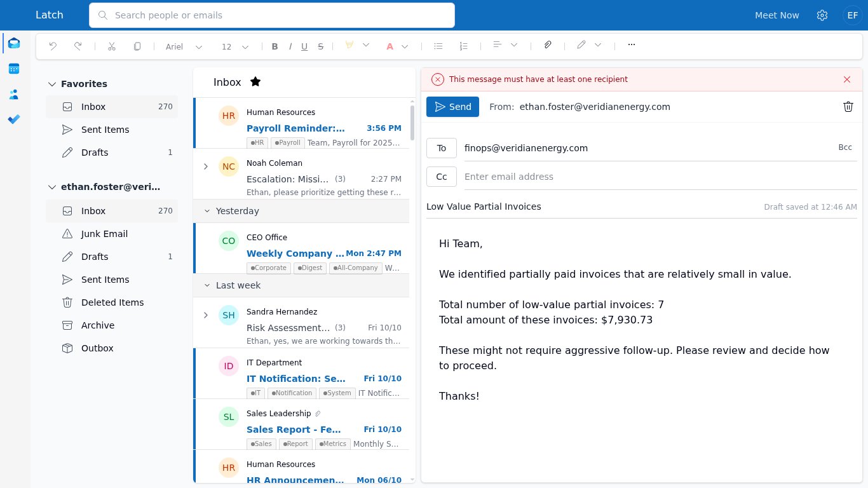The height and width of the screenshot is (488, 868).
Task: Click the undo icon in toolbar
Action: click(x=53, y=46)
